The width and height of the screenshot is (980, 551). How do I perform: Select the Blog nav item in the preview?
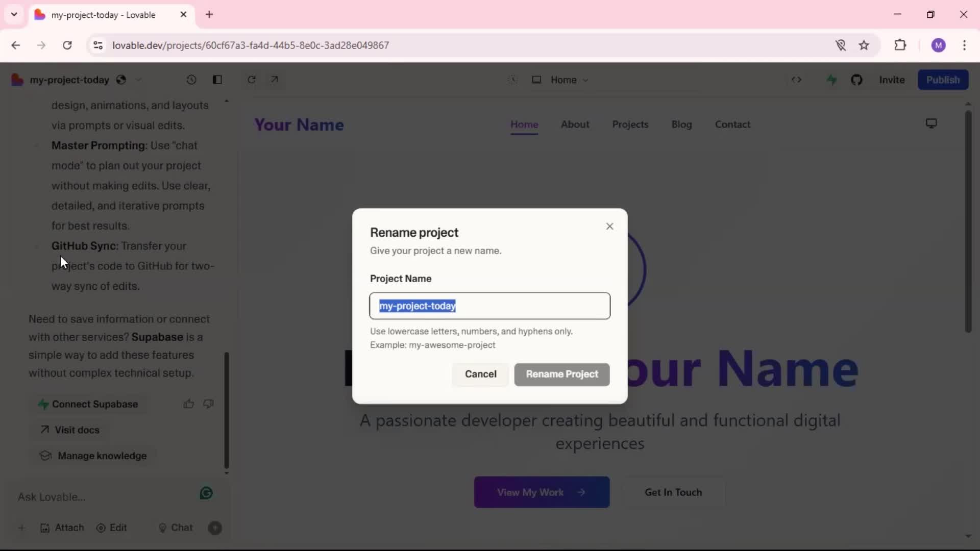coord(681,124)
